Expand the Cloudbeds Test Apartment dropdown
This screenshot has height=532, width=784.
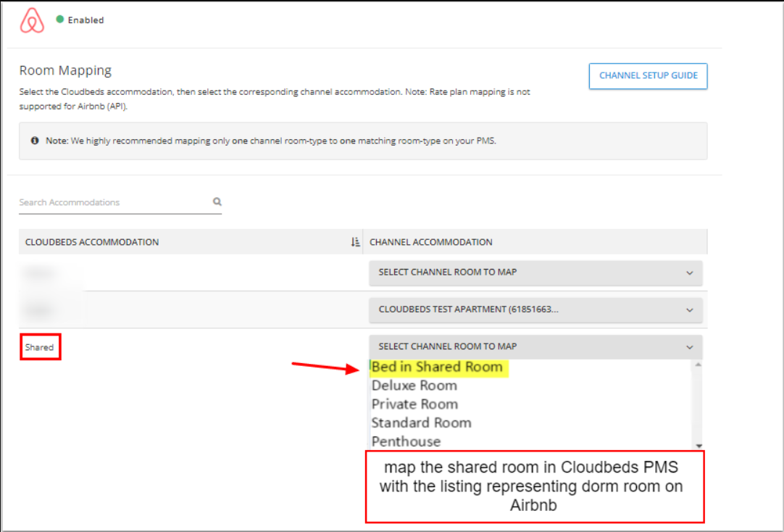coord(535,309)
